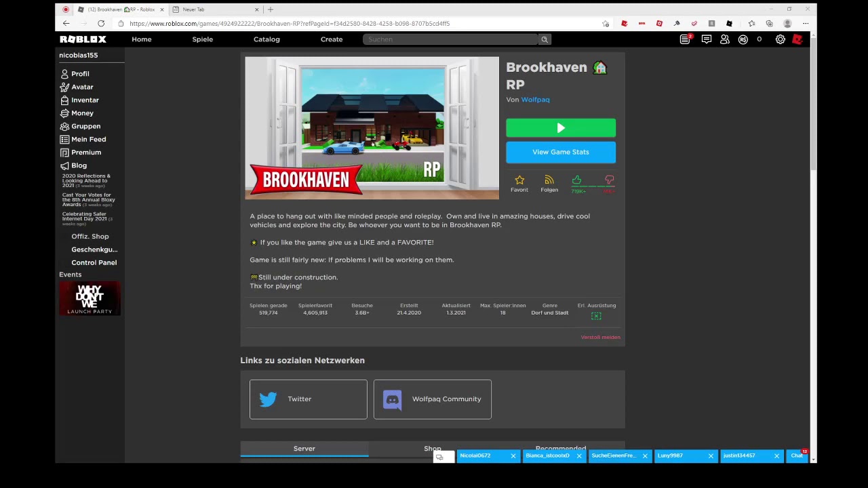Click the thumbs down dislike icon
Viewport: 868px width, 488px height.
click(x=609, y=180)
